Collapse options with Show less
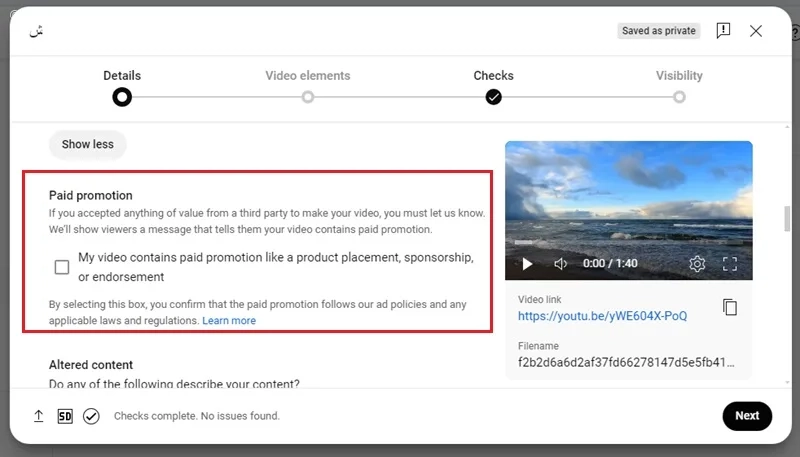 pos(88,144)
